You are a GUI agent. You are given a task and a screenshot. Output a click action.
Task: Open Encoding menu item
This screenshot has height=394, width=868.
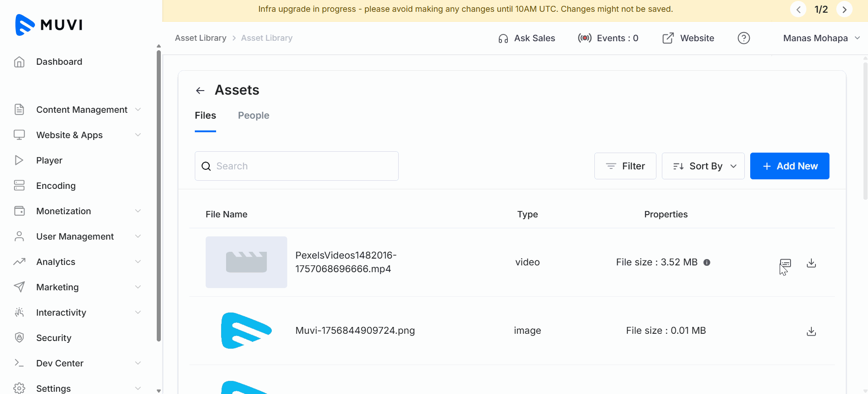(56, 186)
